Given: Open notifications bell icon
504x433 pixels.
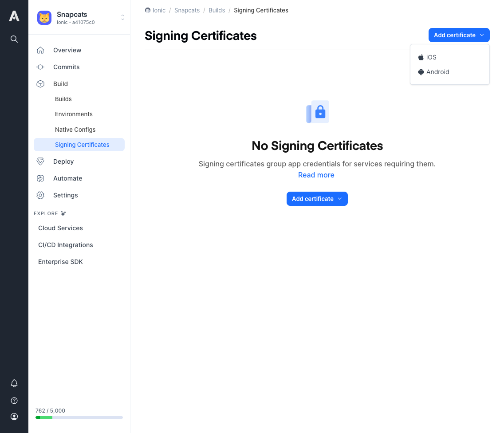Looking at the screenshot, I should pyautogui.click(x=14, y=383).
